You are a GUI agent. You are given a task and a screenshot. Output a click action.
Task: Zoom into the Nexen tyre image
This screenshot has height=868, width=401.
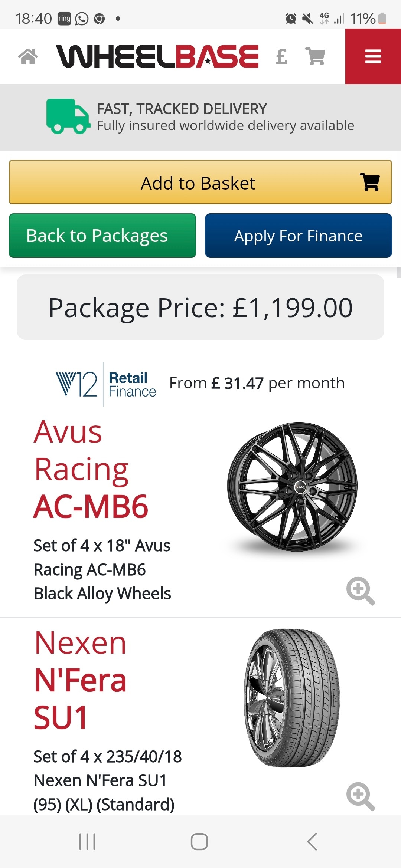click(361, 796)
